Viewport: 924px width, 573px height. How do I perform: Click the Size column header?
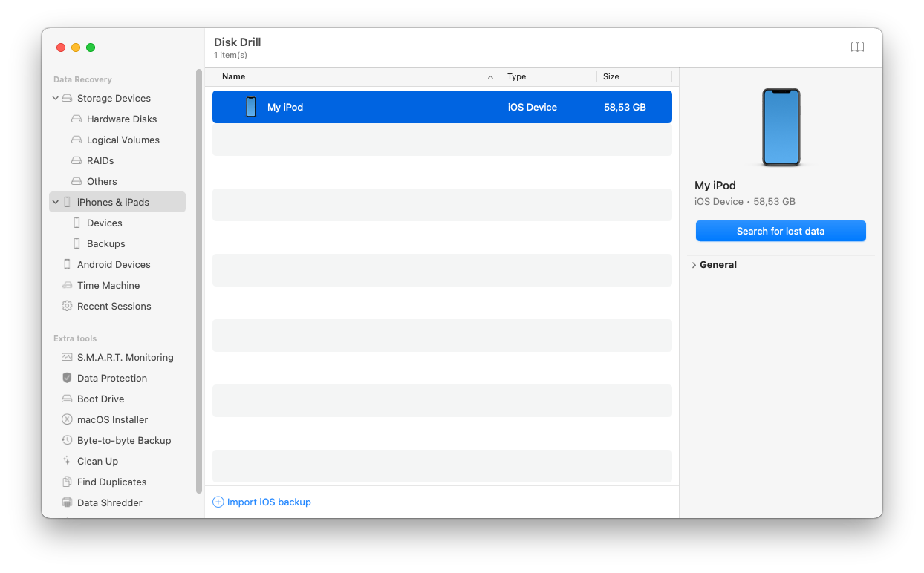[634, 76]
